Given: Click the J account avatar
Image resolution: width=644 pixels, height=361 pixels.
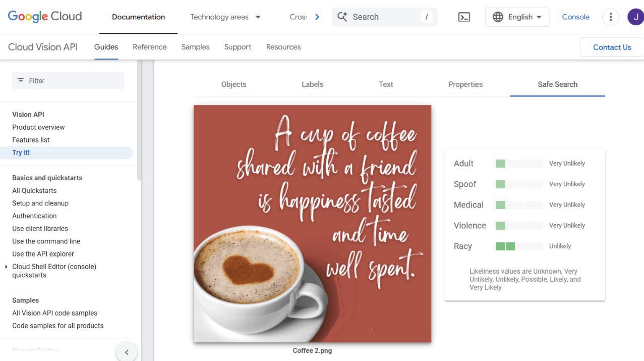Looking at the screenshot, I should [x=636, y=17].
